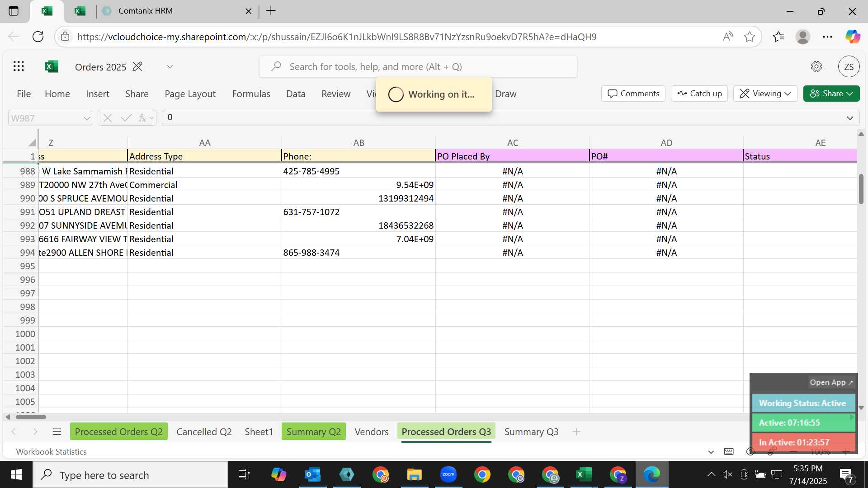Open the Page Layout ribbon tab

pyautogui.click(x=190, y=94)
